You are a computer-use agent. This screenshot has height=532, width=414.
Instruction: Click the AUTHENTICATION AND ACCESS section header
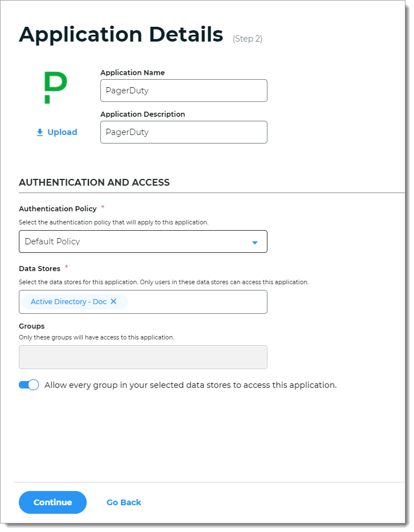click(x=94, y=182)
